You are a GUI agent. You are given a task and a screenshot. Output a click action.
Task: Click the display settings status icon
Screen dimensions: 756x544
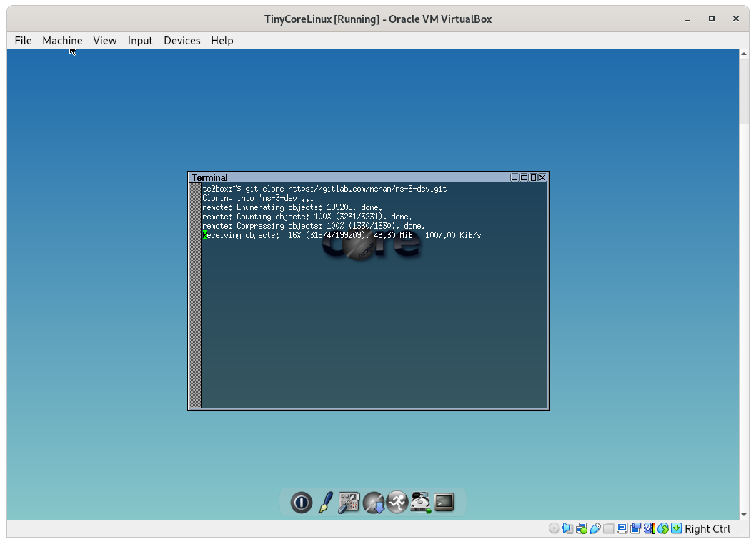click(x=622, y=528)
